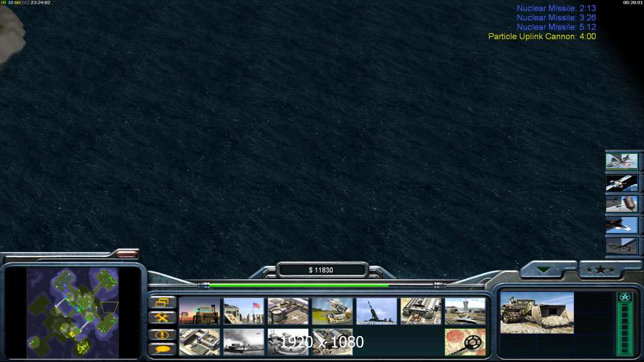Select the Command Center build icon
Image resolution: width=644 pixels, height=362 pixels.
pyautogui.click(x=333, y=342)
